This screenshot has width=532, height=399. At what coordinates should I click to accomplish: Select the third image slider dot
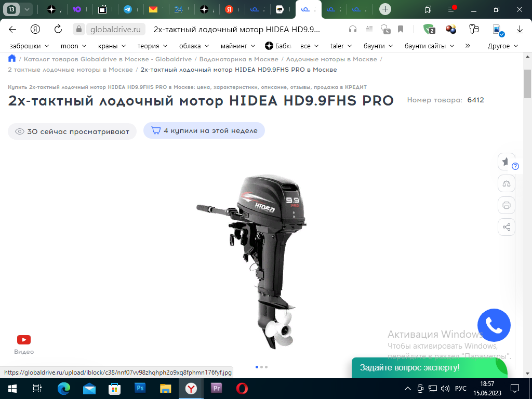pos(267,367)
